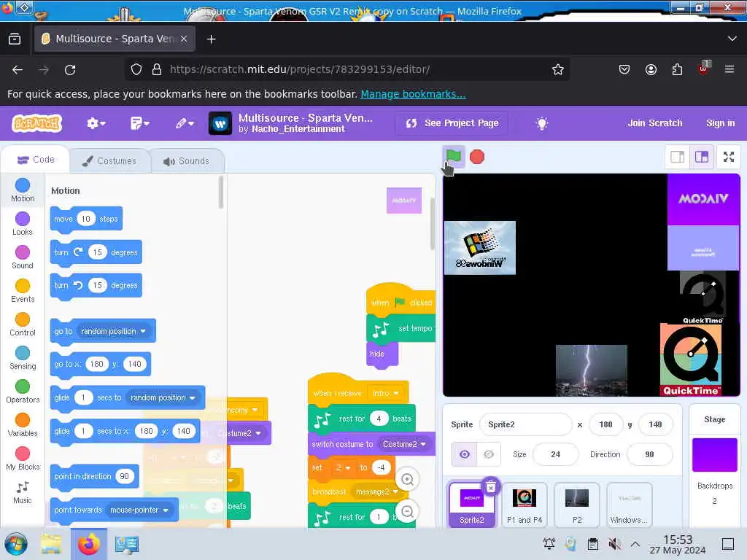Go back in Firefox

pyautogui.click(x=18, y=69)
